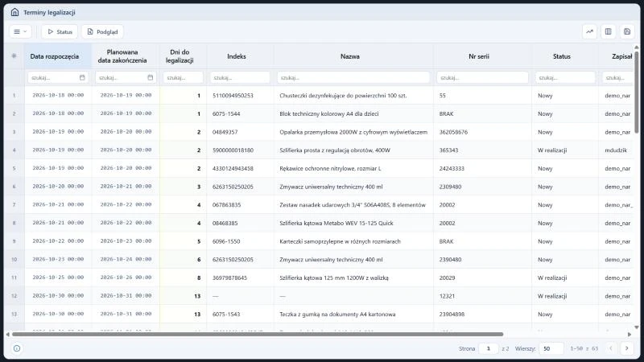Click Szlifierka kątowa Metabo WEV row
Screen dimensions: 644x362
[x=319, y=223]
